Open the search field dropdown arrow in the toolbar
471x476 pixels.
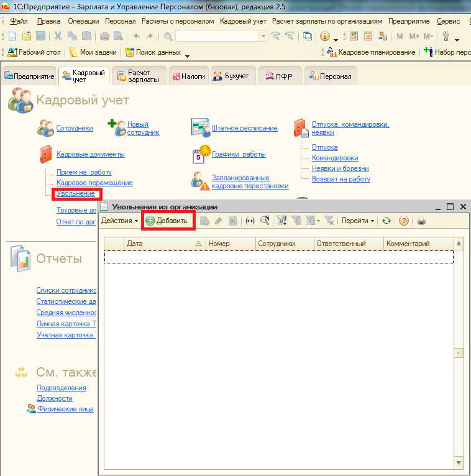263,37
